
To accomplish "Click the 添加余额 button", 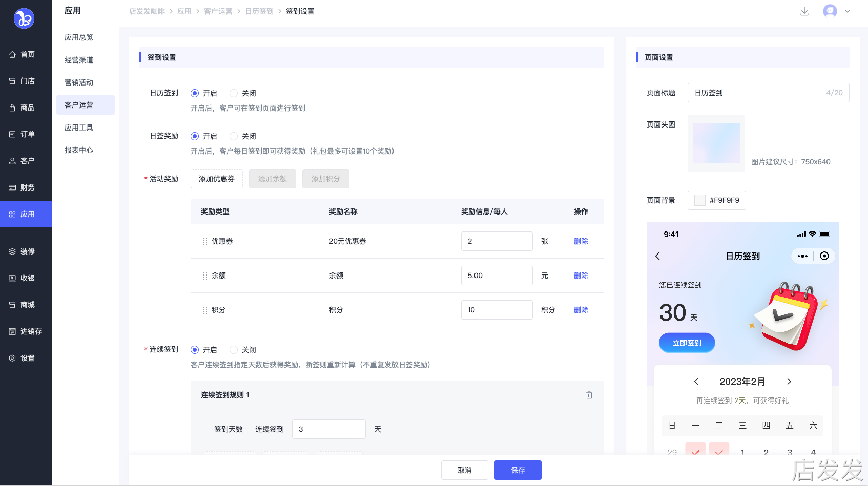I will [273, 179].
